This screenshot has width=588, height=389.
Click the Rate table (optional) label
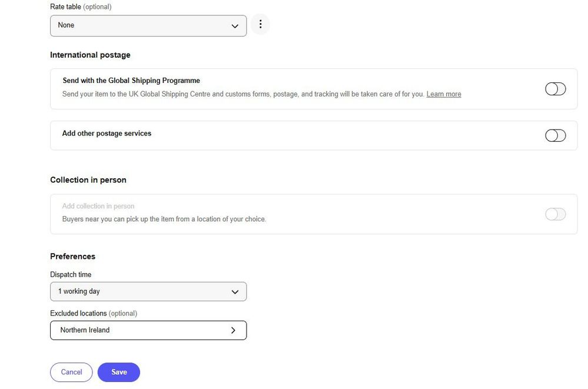(81, 6)
